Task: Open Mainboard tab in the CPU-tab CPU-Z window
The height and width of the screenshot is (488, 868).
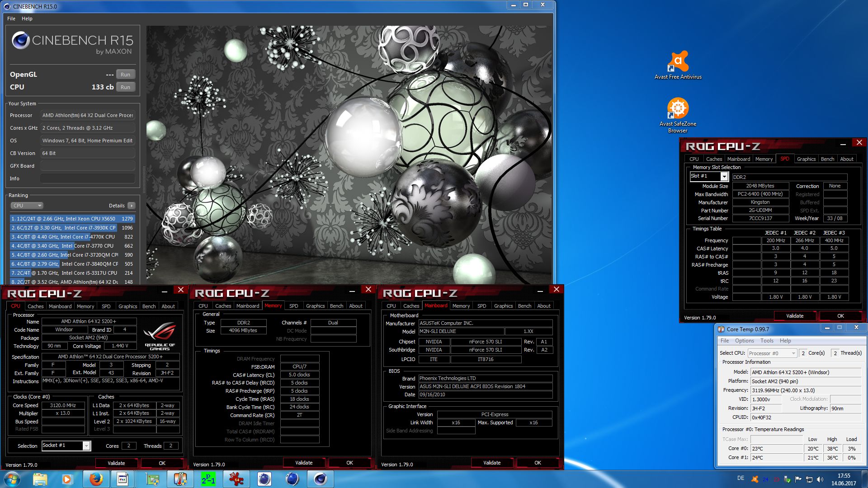Action: (x=60, y=306)
